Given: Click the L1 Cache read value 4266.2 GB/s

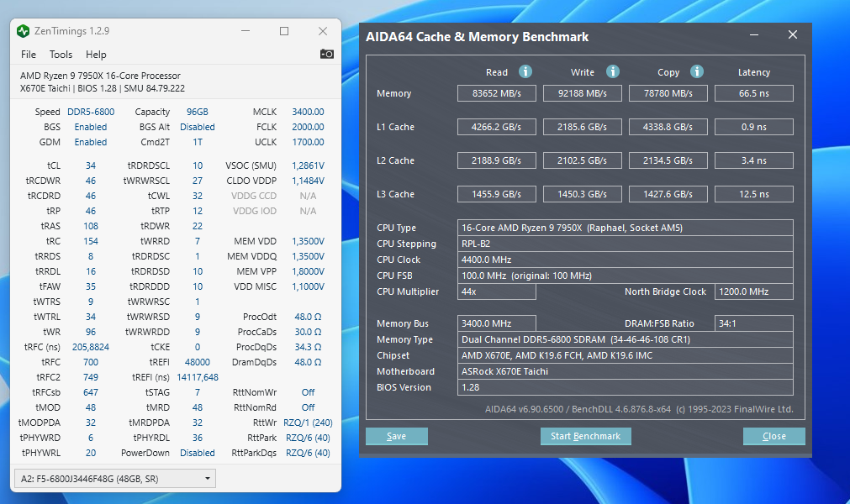Looking at the screenshot, I should tap(497, 127).
